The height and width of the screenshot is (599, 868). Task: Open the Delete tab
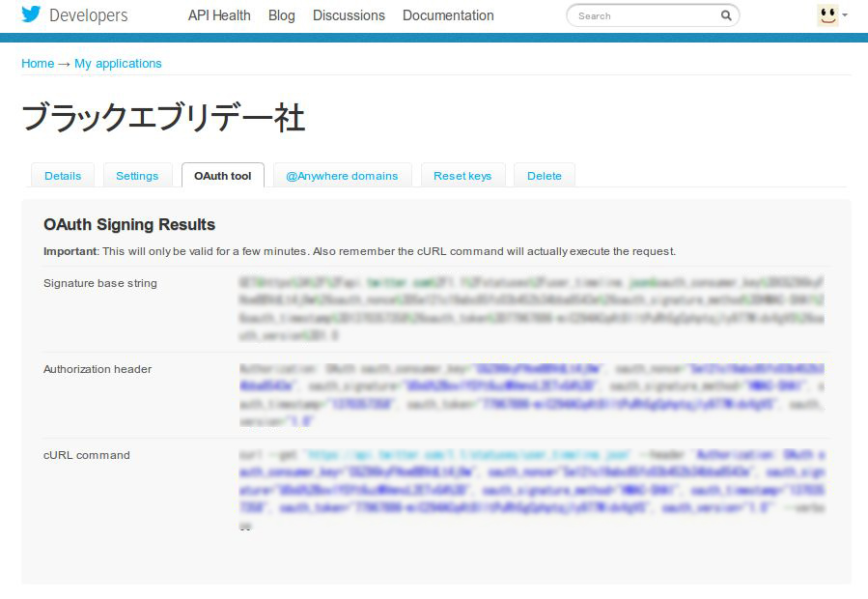[545, 175]
